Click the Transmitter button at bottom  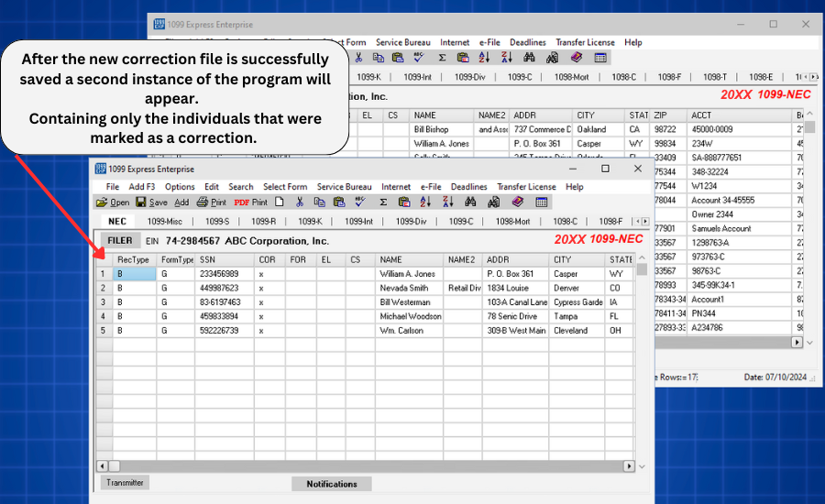point(125,483)
